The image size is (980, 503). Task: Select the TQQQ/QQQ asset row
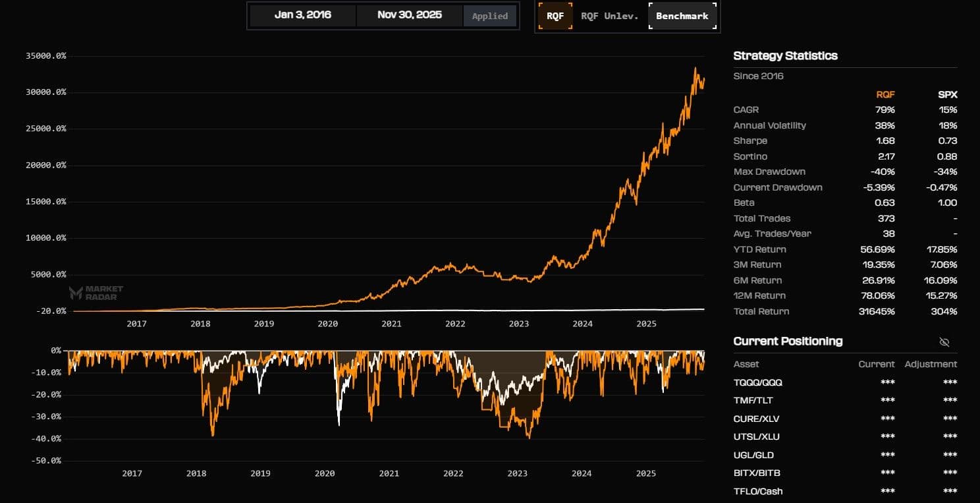[x=757, y=382]
